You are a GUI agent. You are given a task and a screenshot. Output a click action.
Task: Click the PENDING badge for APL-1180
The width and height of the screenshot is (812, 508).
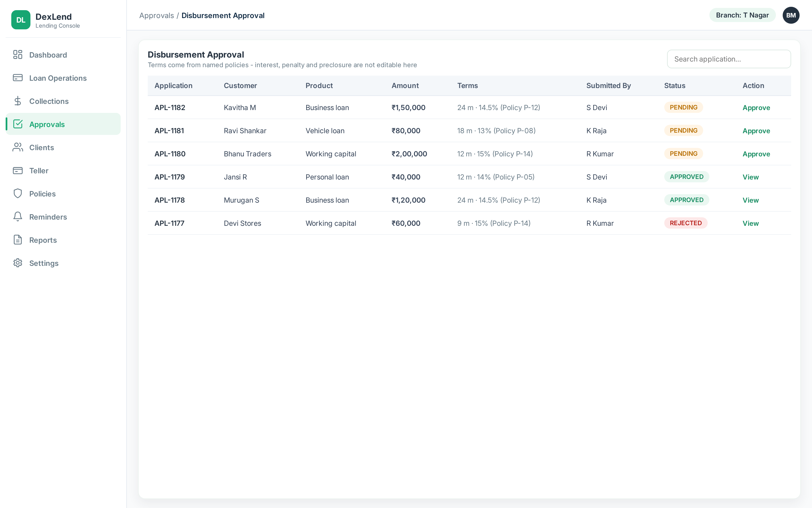(683, 154)
